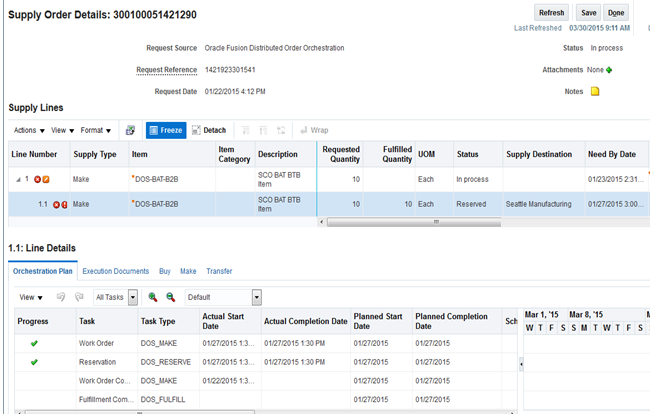This screenshot has height=414, width=650.
Task: Collapse supply line 1 tree row
Action: [18, 179]
